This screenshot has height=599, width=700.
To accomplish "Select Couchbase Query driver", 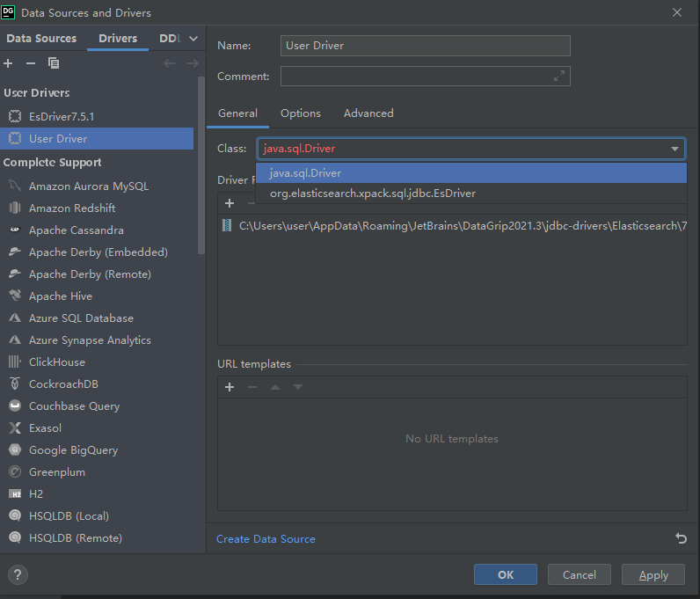I will pyautogui.click(x=97, y=406).
